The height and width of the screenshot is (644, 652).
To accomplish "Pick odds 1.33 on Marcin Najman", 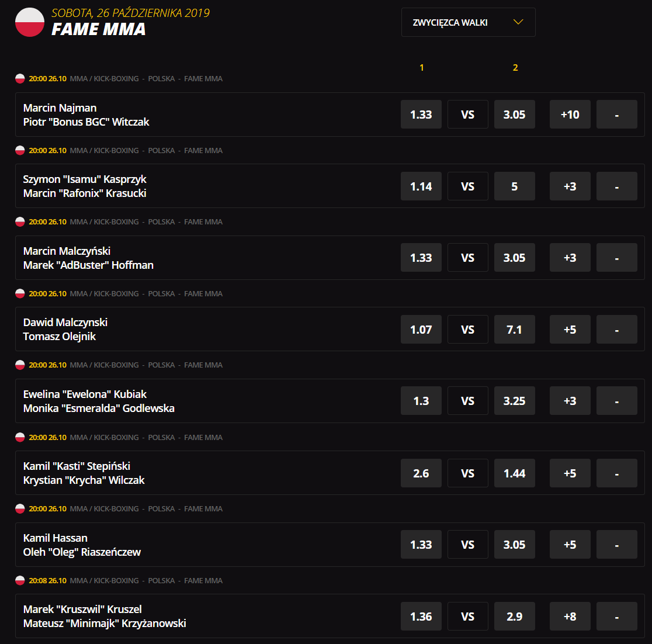I will [421, 115].
